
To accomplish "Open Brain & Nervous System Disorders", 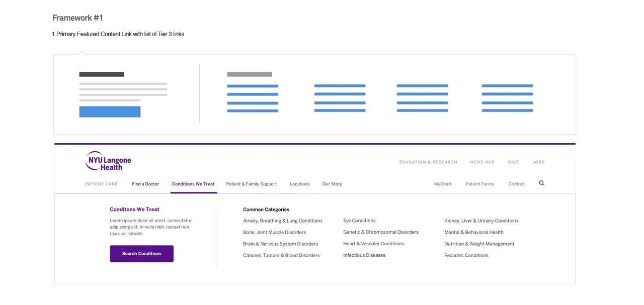I will click(x=280, y=244).
